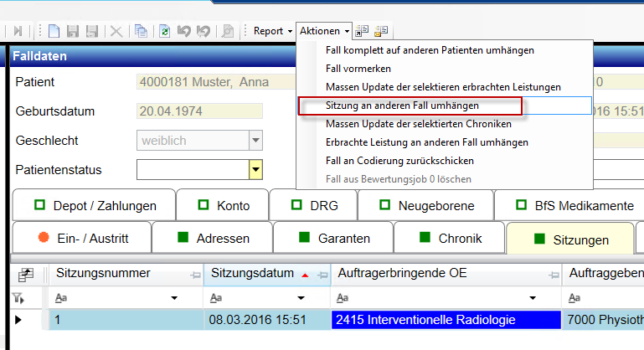Click the Patient field 4000181 Muster, Anna
This screenshot has width=644, height=350.
(216, 82)
